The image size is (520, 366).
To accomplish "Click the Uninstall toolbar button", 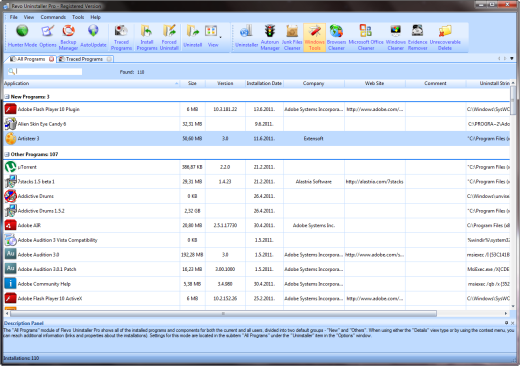I will coord(193,37).
